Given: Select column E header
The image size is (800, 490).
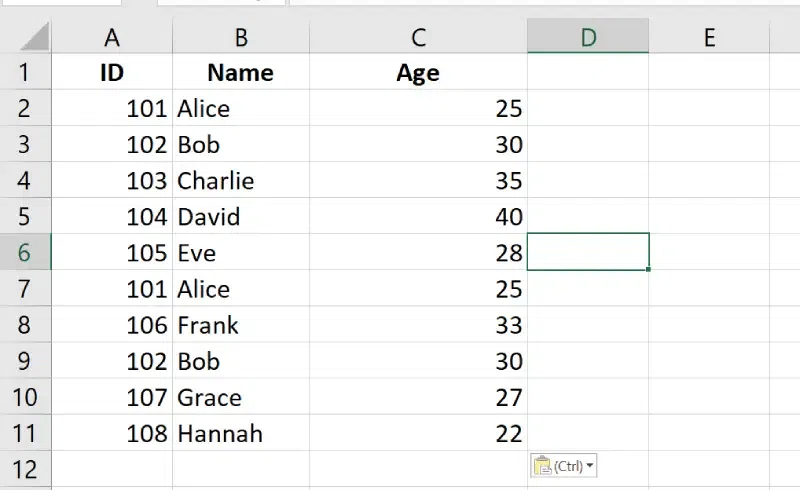Looking at the screenshot, I should (x=709, y=38).
